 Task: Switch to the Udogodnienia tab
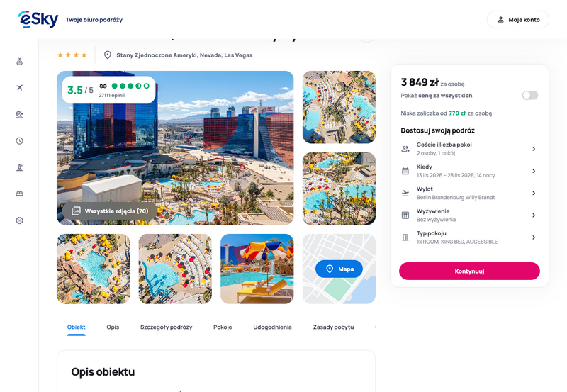pos(272,327)
